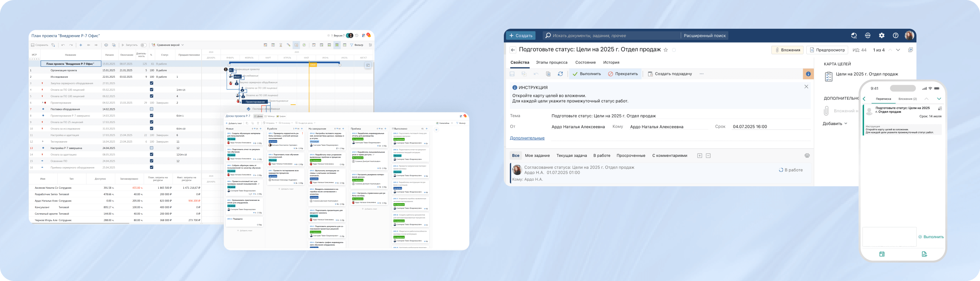Toggle the switch next to Запустить
This screenshot has height=281, width=980.
click(143, 45)
